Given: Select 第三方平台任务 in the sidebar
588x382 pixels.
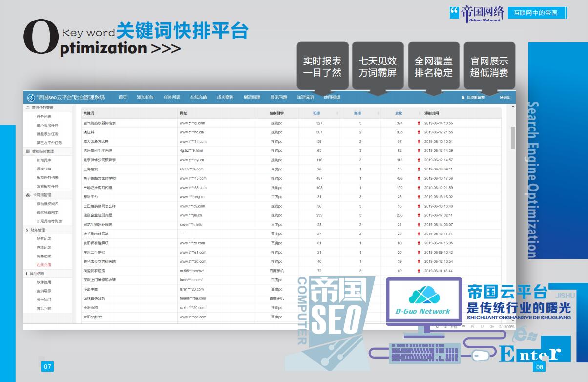Looking at the screenshot, I should 49,143.
